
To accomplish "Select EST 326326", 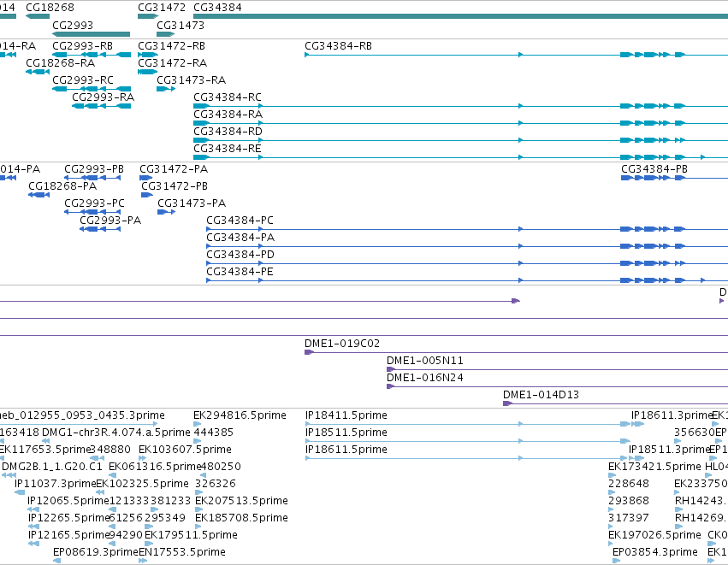I will pos(216,485).
